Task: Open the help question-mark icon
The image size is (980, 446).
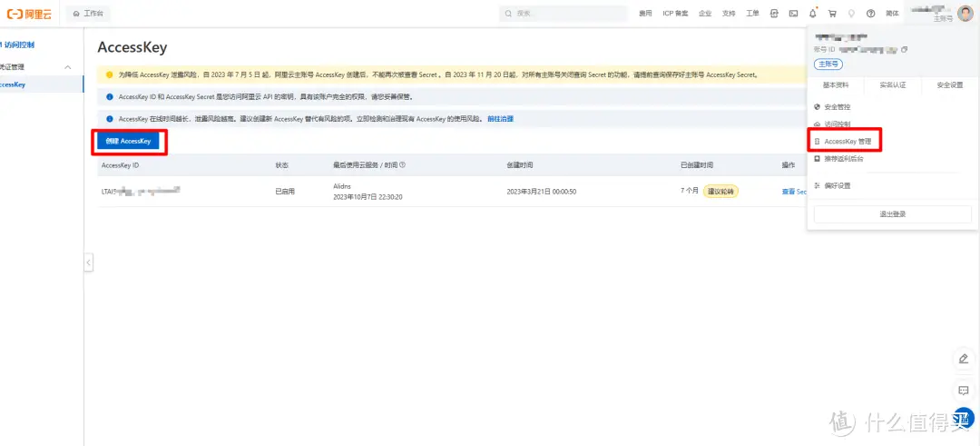Action: 870,13
